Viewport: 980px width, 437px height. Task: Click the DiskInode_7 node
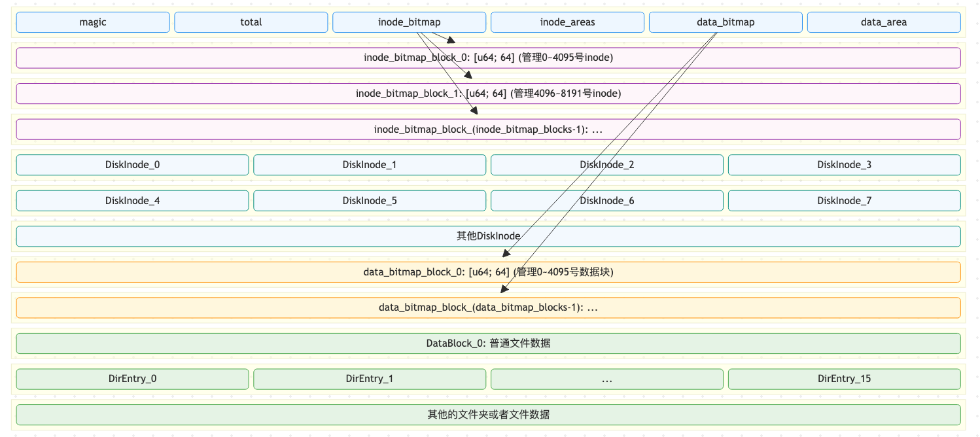click(844, 201)
